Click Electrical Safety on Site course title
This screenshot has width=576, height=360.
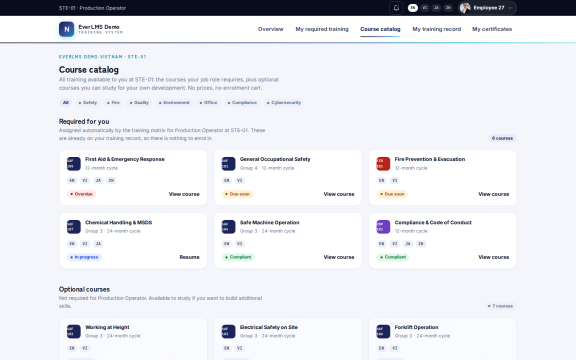click(269, 327)
